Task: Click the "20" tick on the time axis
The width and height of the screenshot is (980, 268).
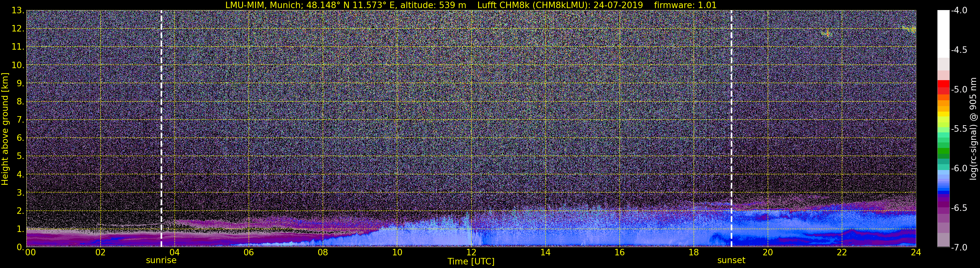Action: (768, 252)
